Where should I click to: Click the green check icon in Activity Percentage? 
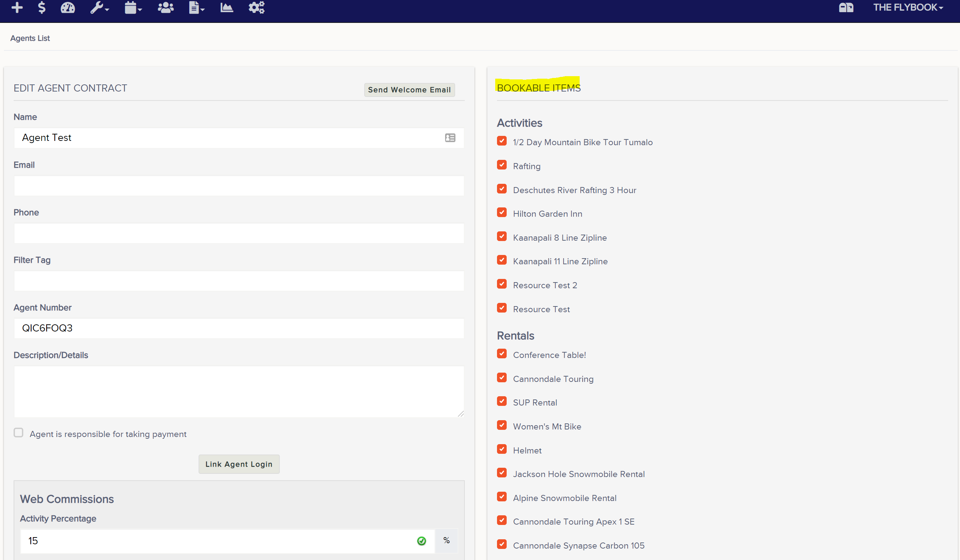click(x=421, y=541)
